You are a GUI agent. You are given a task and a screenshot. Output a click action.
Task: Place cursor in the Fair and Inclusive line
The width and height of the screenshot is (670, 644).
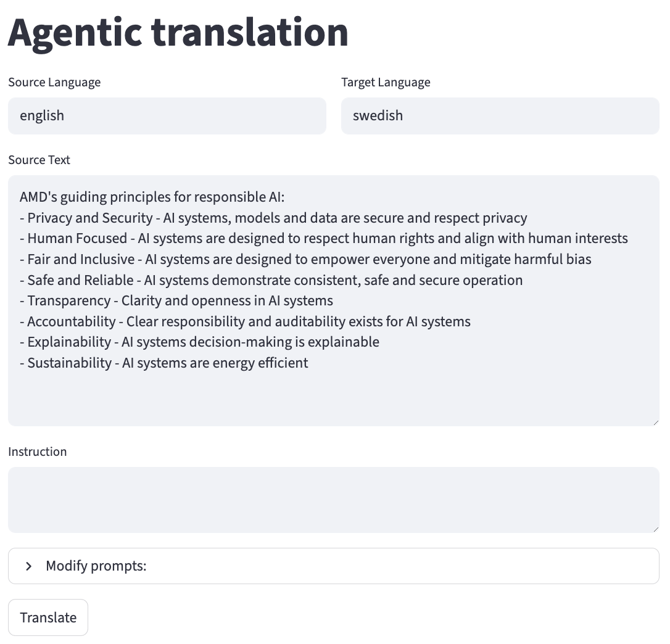[x=305, y=260]
